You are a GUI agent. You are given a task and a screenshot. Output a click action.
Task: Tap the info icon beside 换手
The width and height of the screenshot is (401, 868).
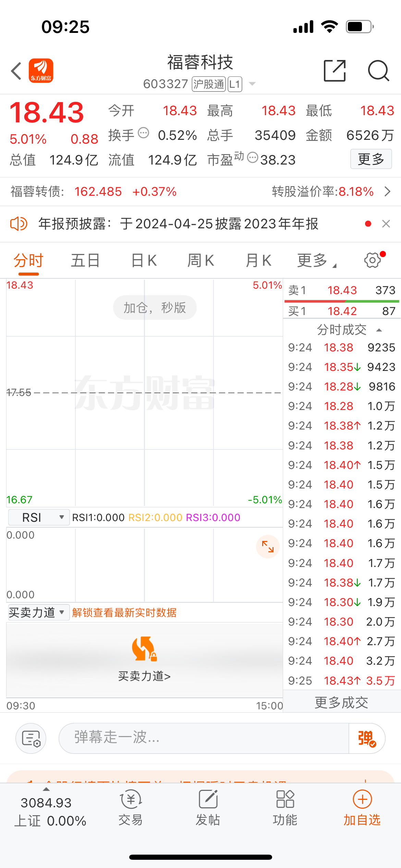(143, 133)
